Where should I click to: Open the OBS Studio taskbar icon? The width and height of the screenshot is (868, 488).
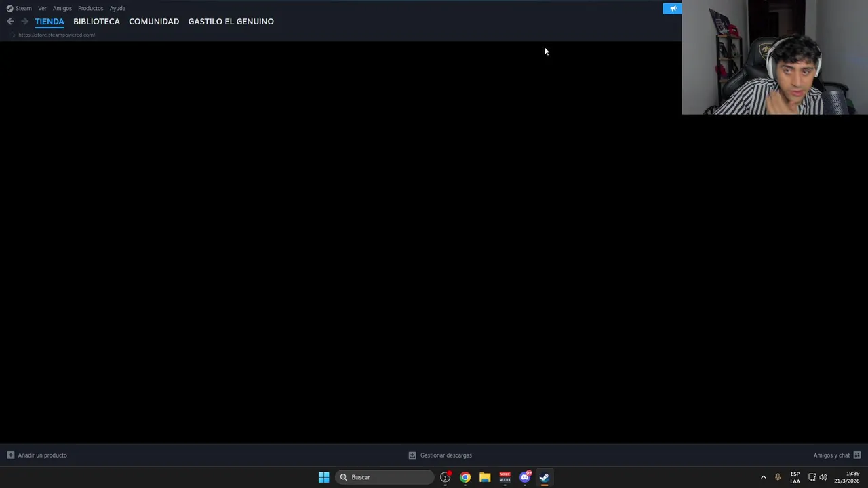[446, 477]
